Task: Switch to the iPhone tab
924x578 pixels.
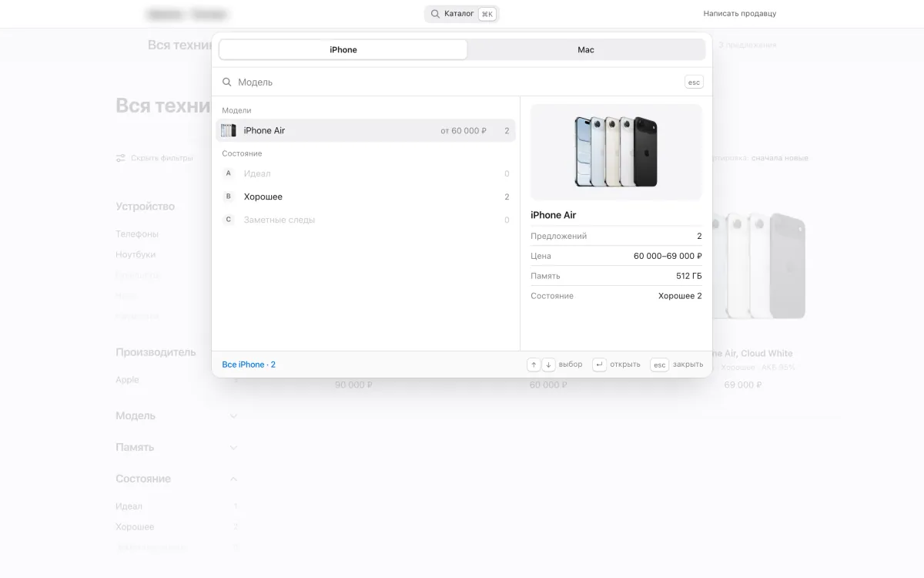Action: click(343, 49)
